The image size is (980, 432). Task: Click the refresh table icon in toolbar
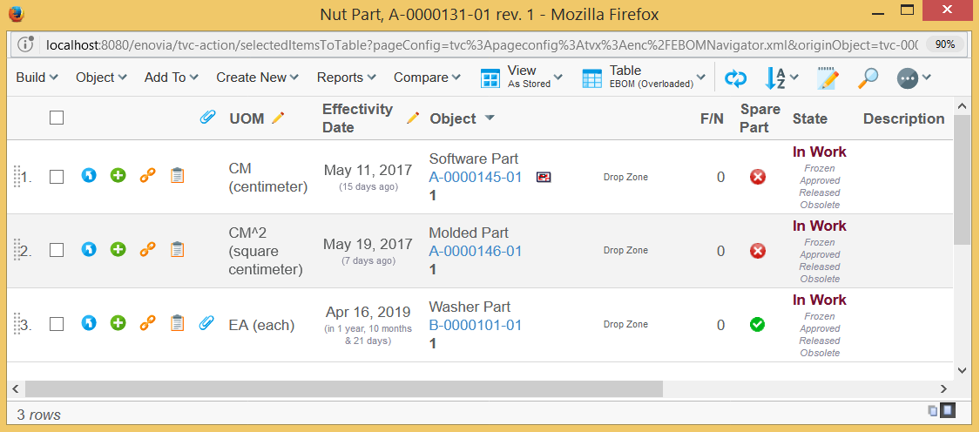click(x=736, y=78)
